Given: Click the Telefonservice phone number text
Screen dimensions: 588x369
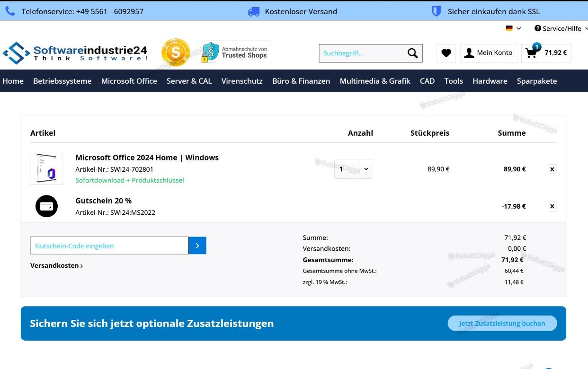Looking at the screenshot, I should pos(82,11).
